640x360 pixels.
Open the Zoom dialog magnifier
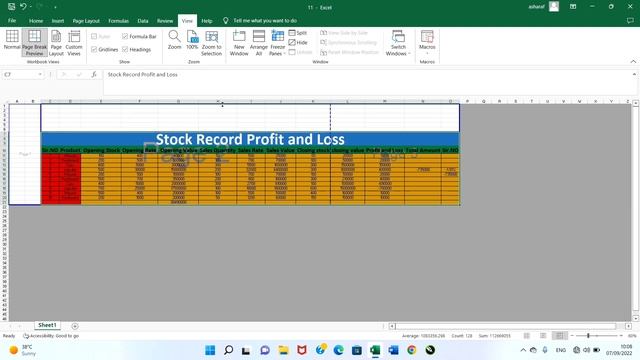(x=174, y=40)
